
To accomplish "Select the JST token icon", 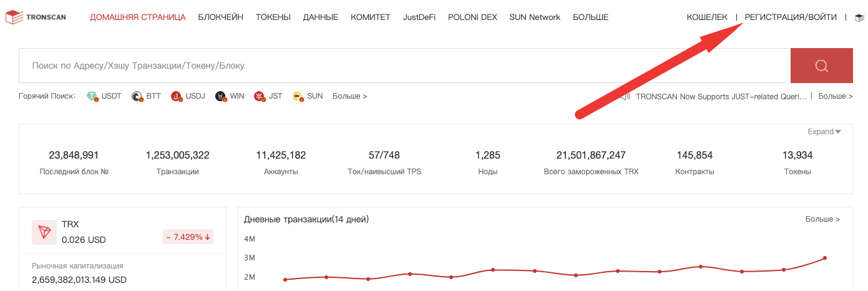I will coord(260,97).
